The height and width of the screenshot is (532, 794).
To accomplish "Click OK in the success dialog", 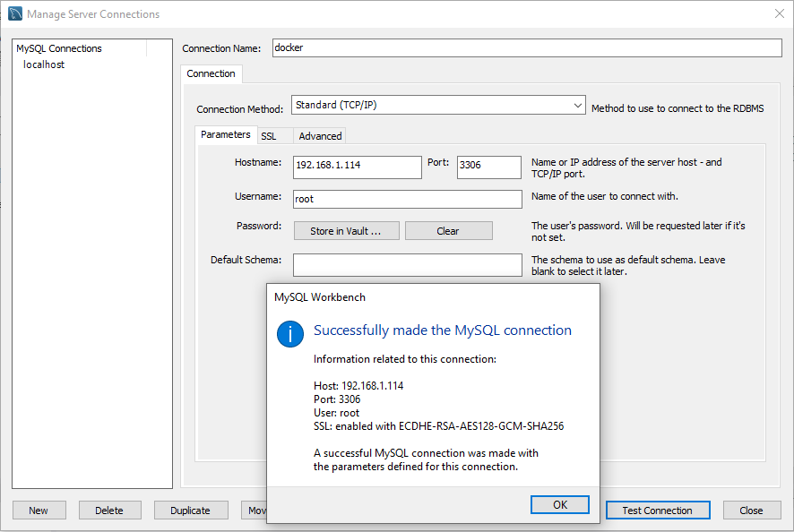I will (x=560, y=504).
